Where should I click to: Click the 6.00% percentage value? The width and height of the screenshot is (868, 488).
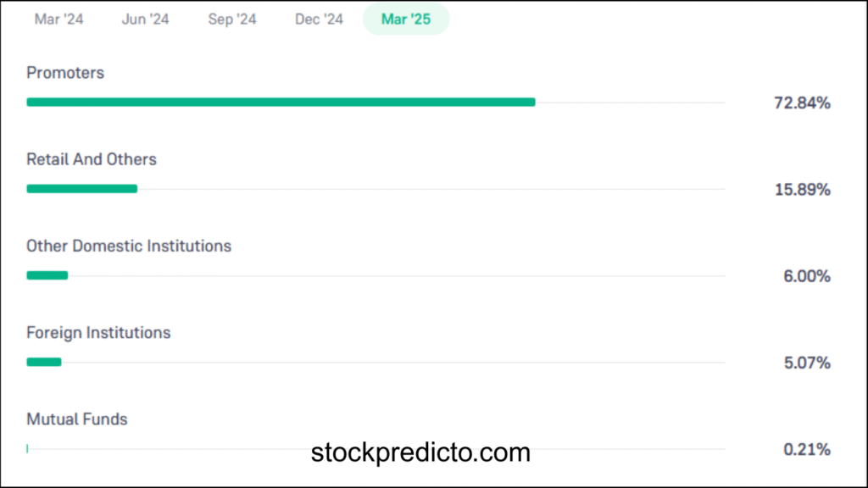pyautogui.click(x=807, y=276)
